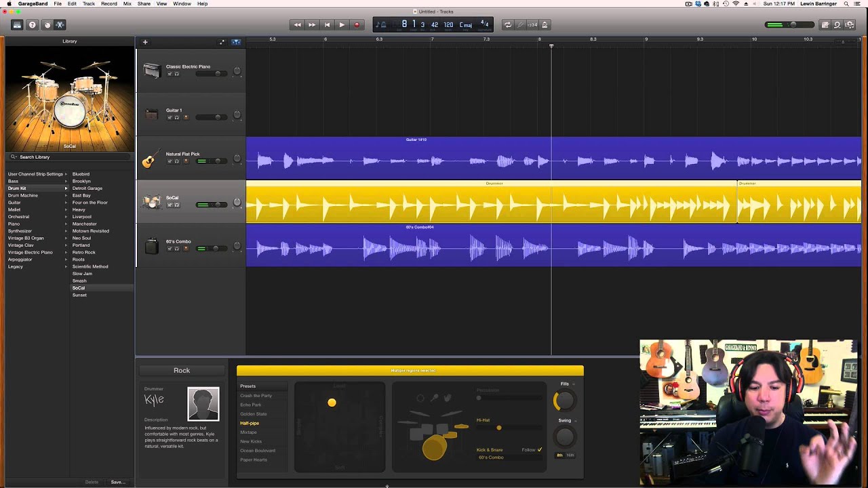Open the GarageBand application menu
Viewport: 868px width, 488px height.
[x=33, y=3]
